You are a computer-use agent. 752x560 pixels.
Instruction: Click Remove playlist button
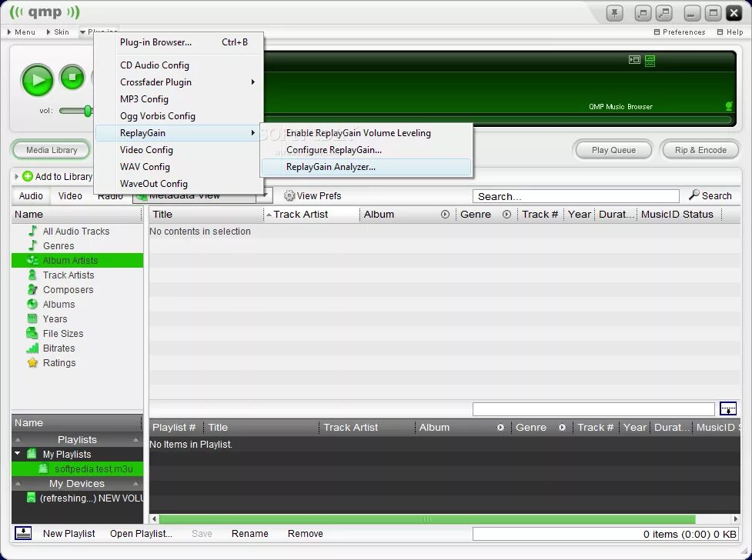306,534
